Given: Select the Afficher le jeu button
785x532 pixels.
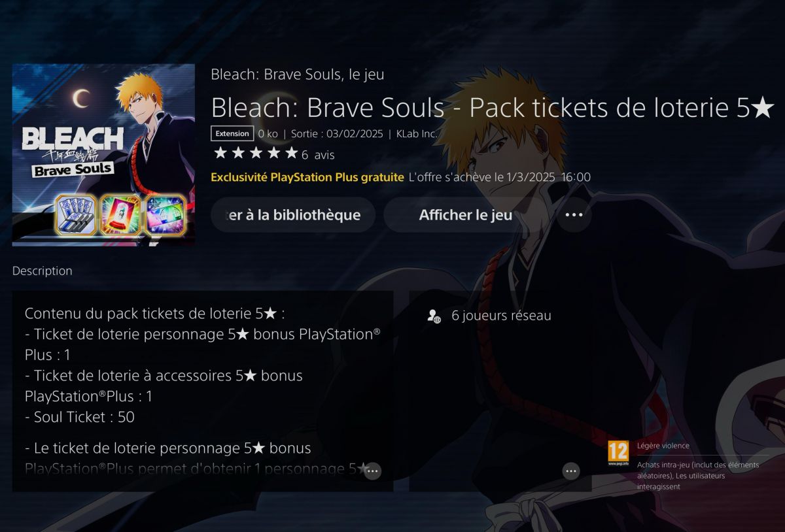Looking at the screenshot, I should (x=465, y=214).
